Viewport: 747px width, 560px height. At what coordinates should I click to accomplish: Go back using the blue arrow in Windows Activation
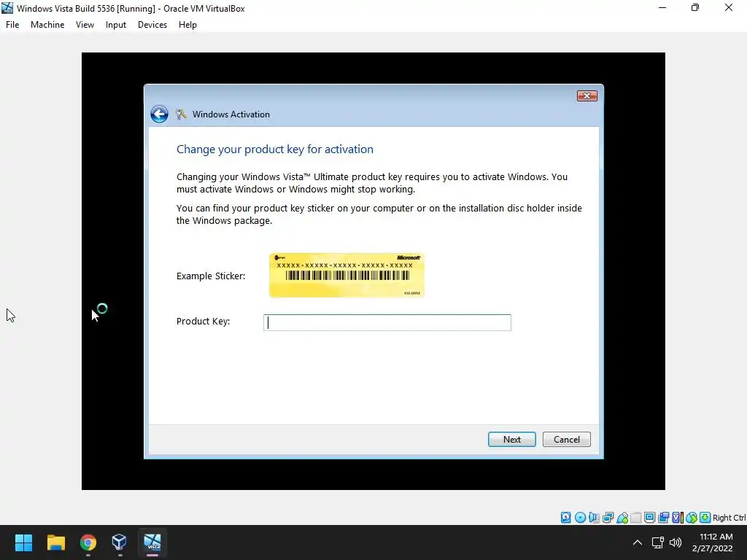159,114
